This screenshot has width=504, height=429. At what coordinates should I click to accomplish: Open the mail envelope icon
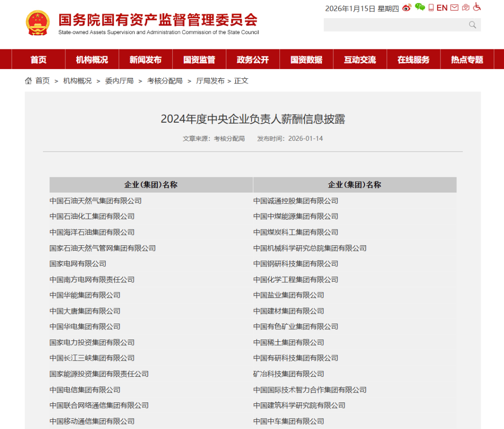coord(454,7)
